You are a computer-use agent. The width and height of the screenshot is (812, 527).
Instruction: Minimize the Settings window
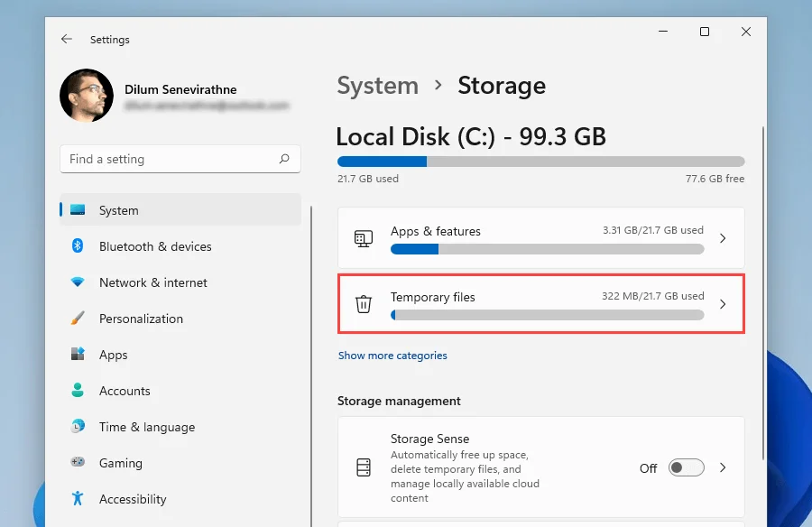click(x=663, y=32)
